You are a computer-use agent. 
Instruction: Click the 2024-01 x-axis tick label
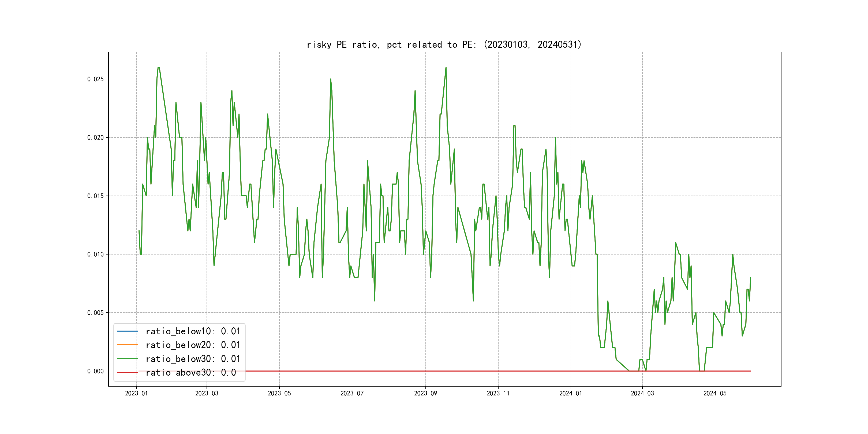pos(570,393)
